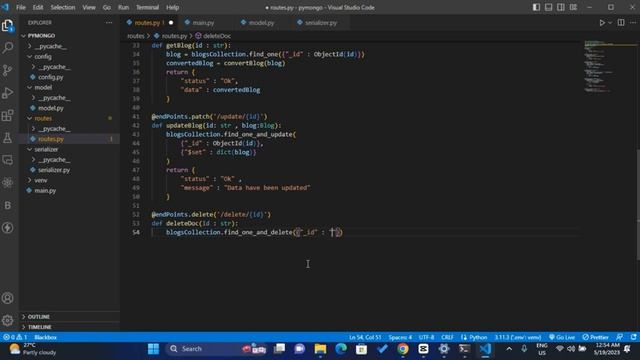Open notifications bell in status bar
Viewport: 640px width, 360px height.
click(x=633, y=337)
